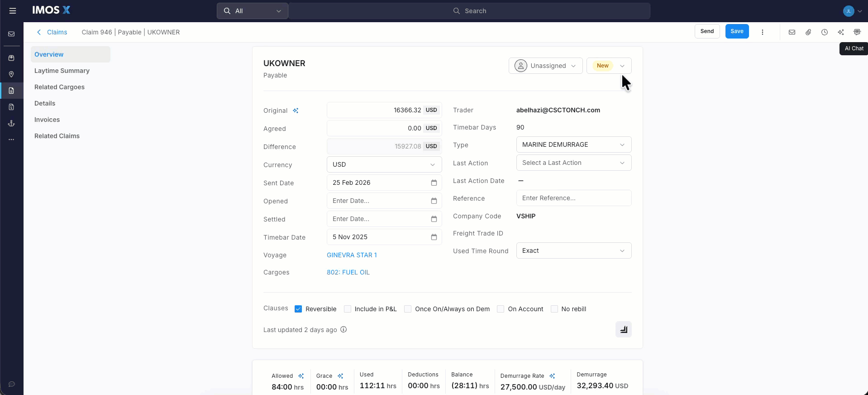This screenshot has width=868, height=395.
Task: Click the info icon beside Last updated
Action: [x=343, y=329]
